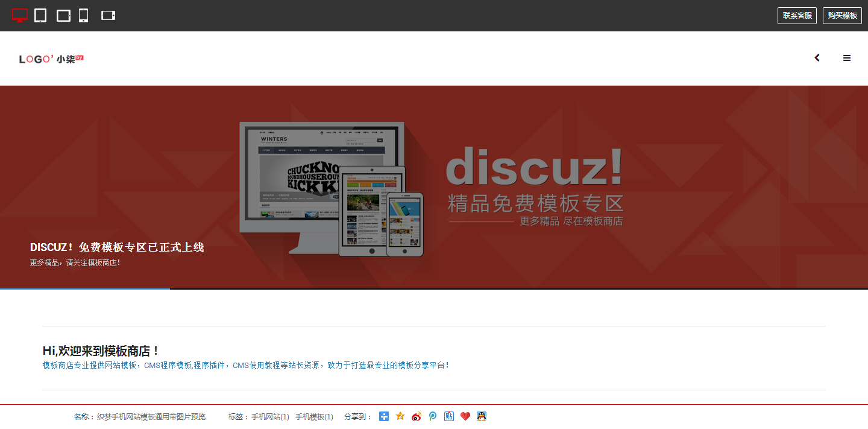
Task: Click the 购买模板 button
Action: click(842, 16)
